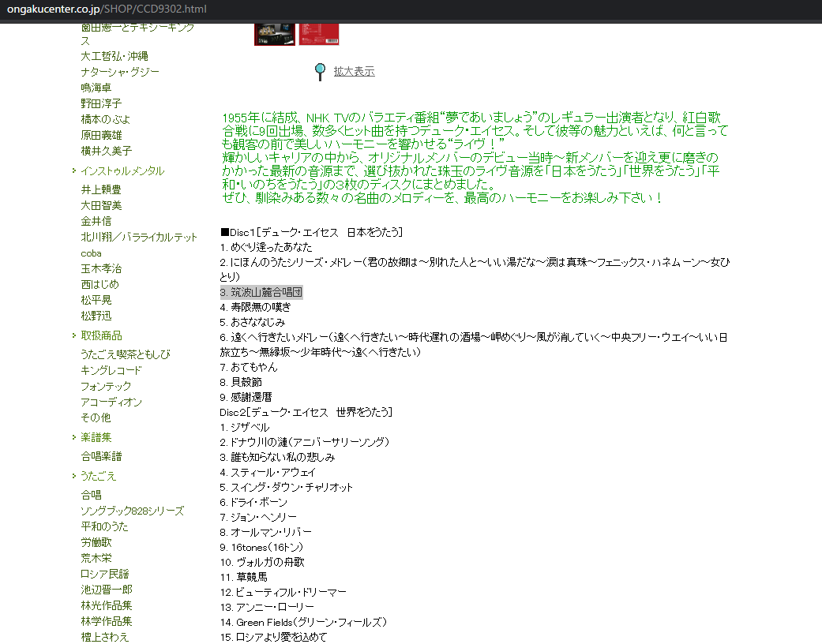Open the 橋本のぶよ sidebar link

[x=105, y=119]
